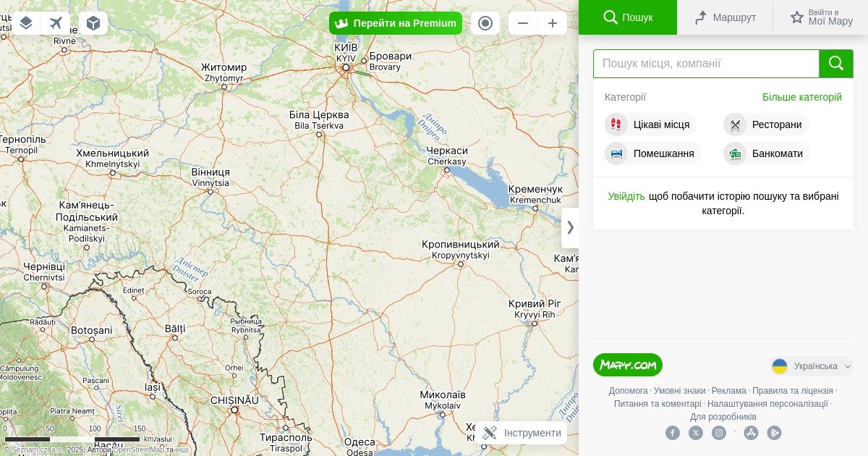Open the Instagram social link
Screen dimensions: 868x456
point(719,433)
